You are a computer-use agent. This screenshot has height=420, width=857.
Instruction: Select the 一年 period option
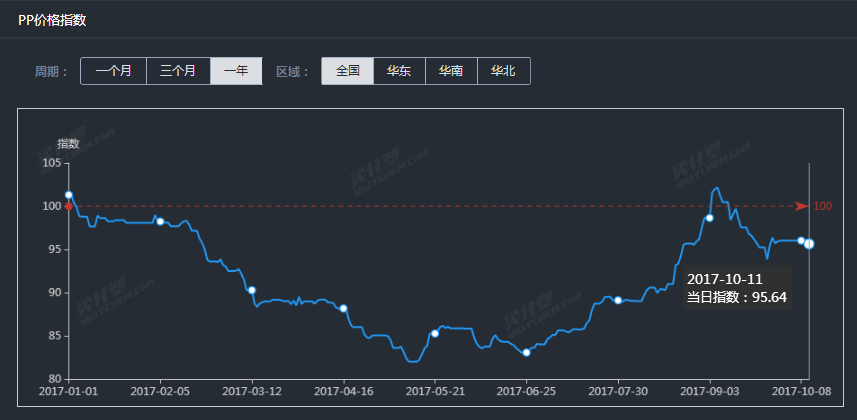[237, 71]
